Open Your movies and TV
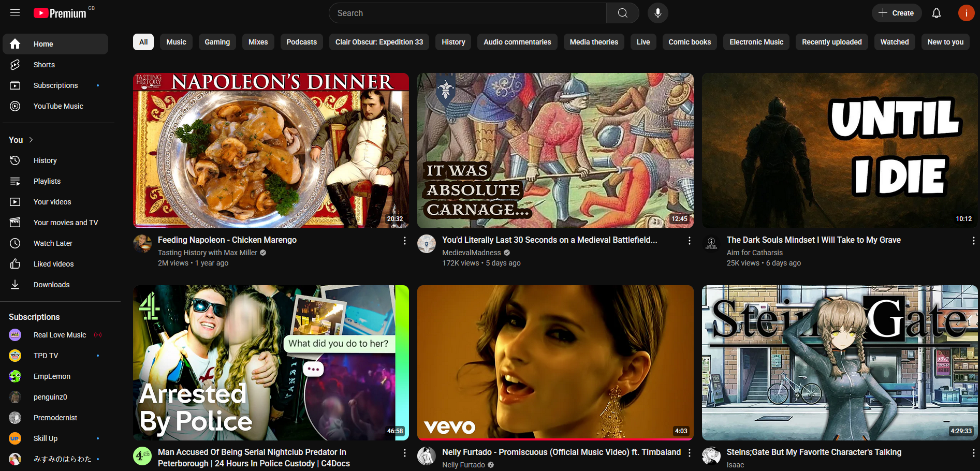 coord(55,223)
